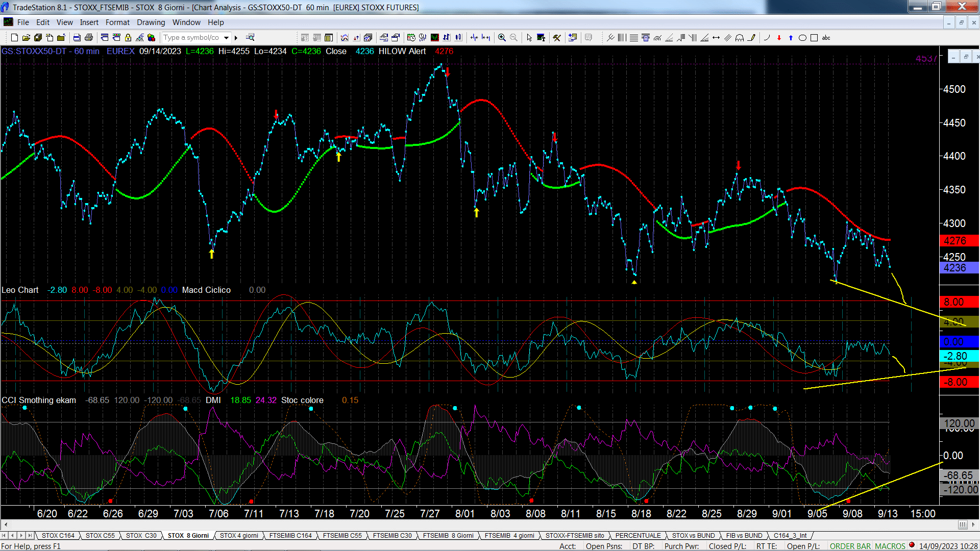Viewport: 980px width, 551px height.
Task: Switch to the FTSEMIB 8 Giorni tab
Action: click(x=448, y=536)
